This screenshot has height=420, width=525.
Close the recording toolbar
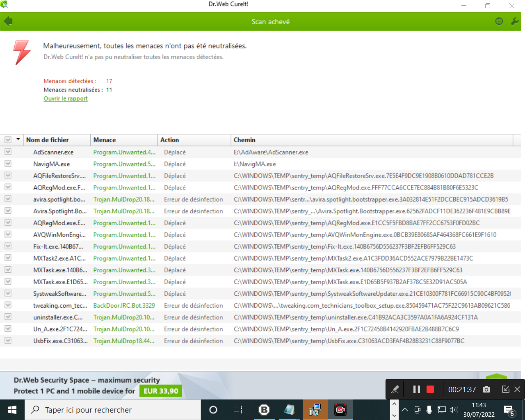[517, 389]
